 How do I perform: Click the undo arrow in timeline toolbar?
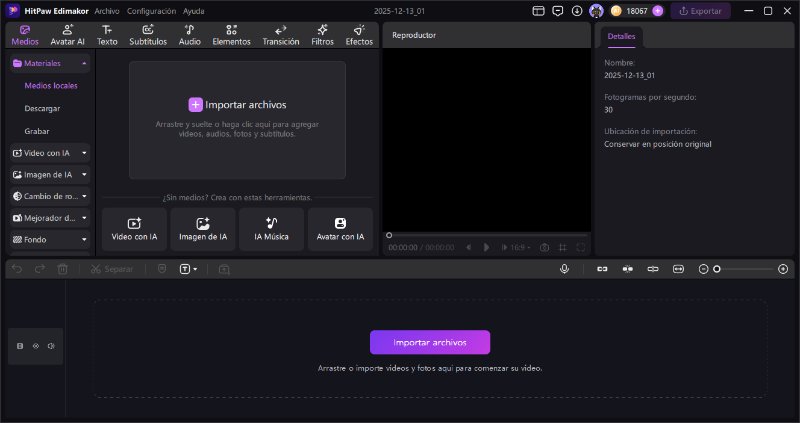pos(17,269)
